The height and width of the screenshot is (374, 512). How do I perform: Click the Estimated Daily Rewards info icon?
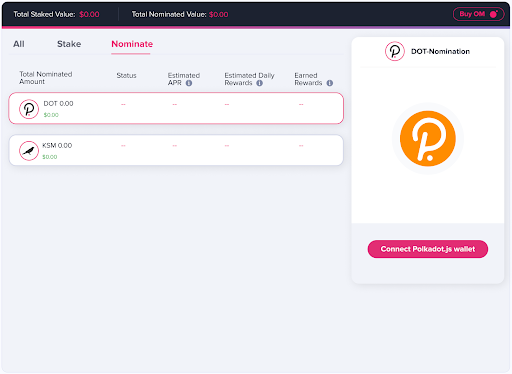tap(259, 83)
